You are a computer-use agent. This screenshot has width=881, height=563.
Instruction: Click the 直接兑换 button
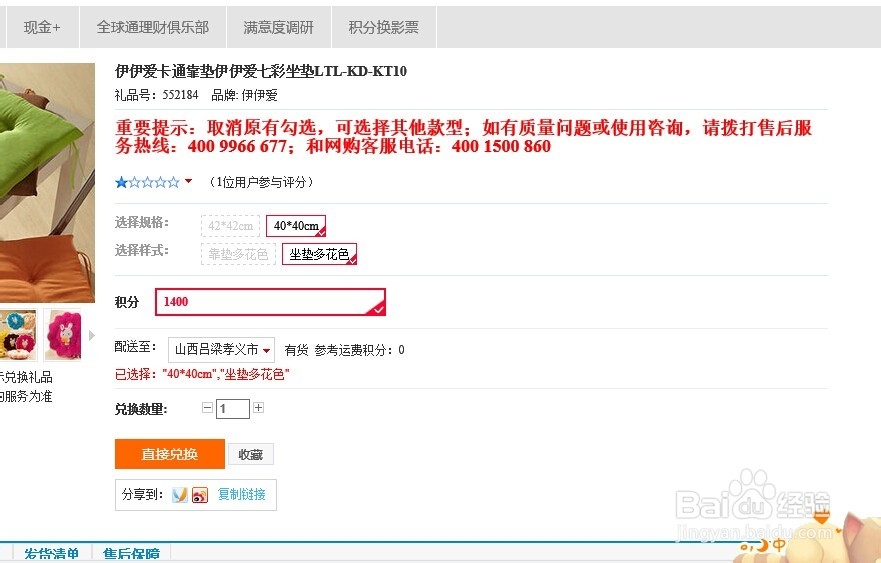170,454
